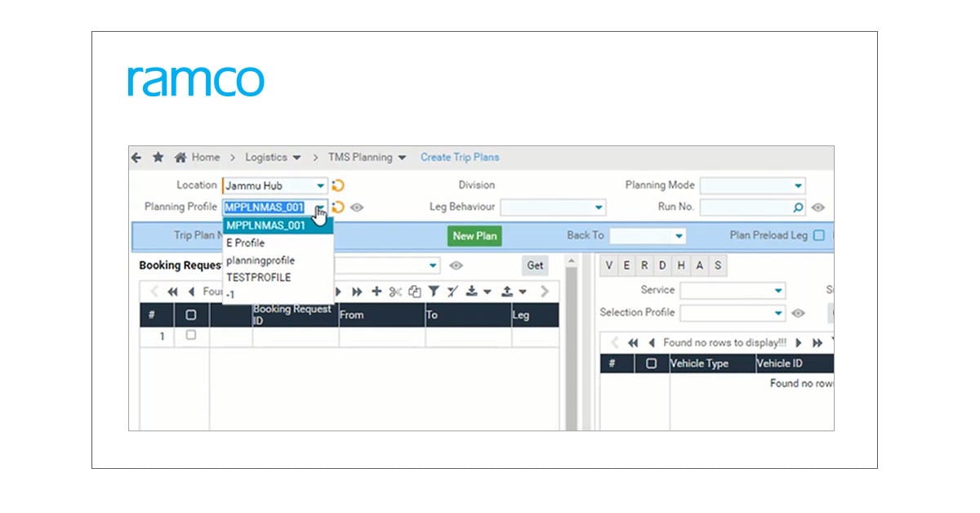Viewport: 980px width, 513px height.
Task: Toggle eye icon beside Run No.
Action: [817, 208]
